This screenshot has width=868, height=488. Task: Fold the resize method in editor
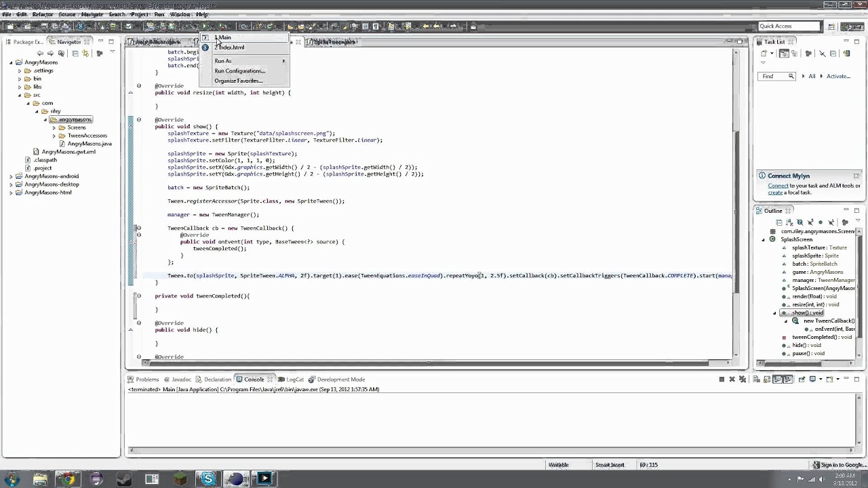click(x=138, y=86)
